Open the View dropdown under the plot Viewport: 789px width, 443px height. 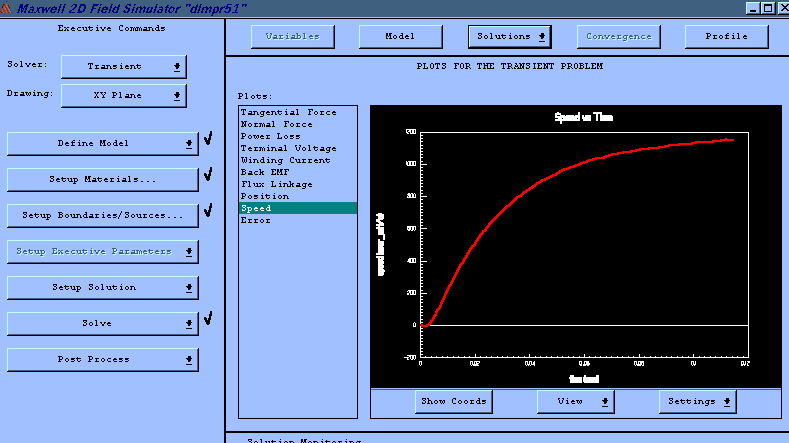[x=576, y=402]
